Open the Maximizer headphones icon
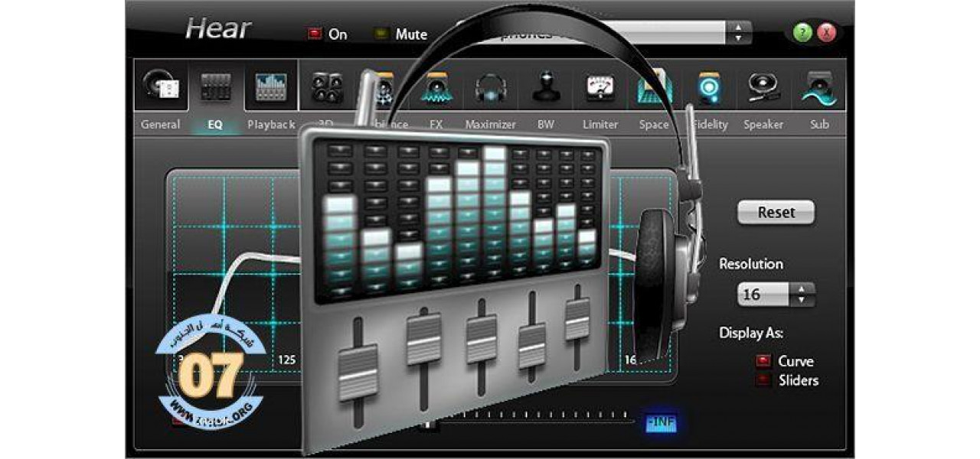Screen dimensions: 980x459 490,89
